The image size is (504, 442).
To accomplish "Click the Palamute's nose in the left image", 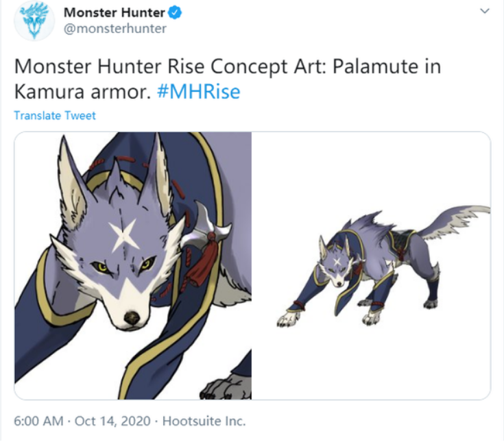I will tap(132, 318).
